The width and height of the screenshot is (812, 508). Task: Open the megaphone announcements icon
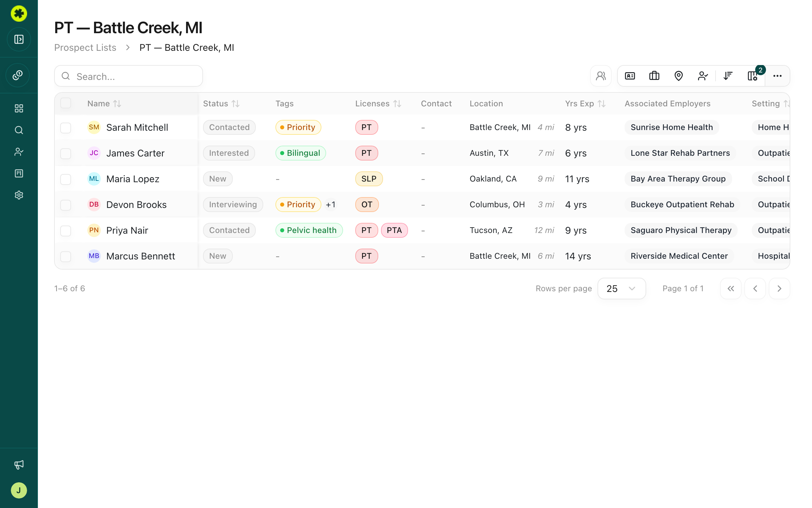19,465
